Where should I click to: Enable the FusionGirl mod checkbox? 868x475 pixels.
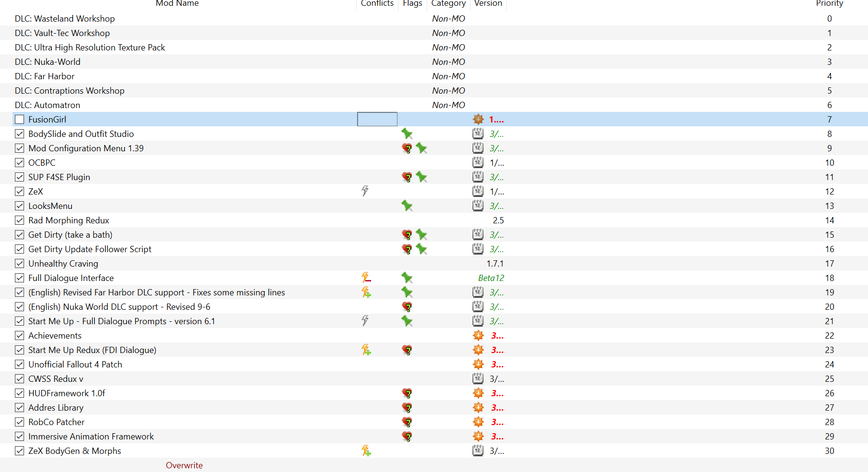[20, 119]
